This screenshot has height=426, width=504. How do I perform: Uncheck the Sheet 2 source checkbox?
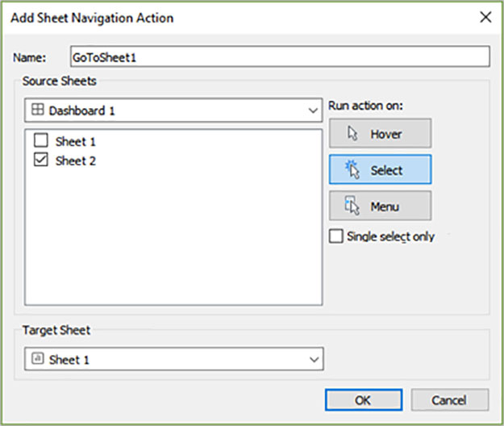[41, 160]
